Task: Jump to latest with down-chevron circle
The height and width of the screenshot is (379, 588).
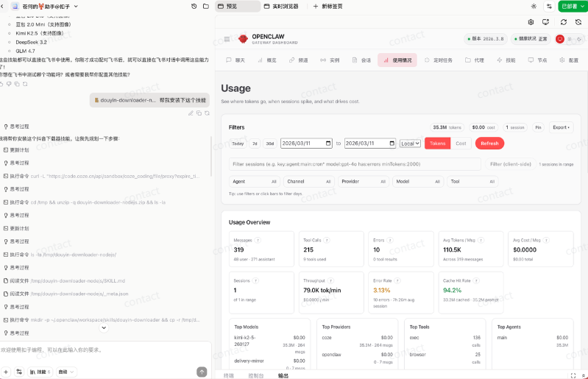Action: (x=104, y=328)
